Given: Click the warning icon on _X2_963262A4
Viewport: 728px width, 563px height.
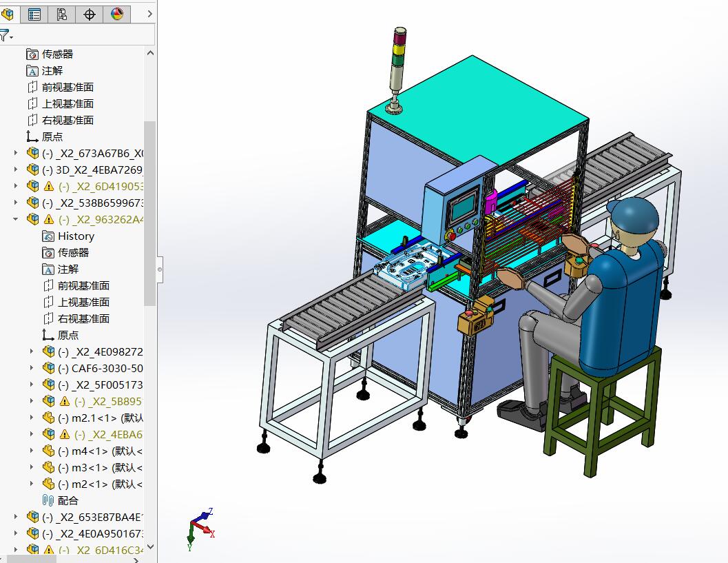Looking at the screenshot, I should 49,219.
